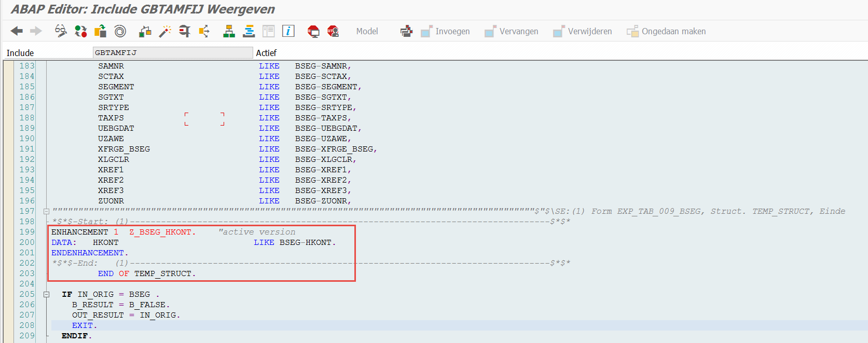868x343 pixels.
Task: Collapse the code block at line 197
Action: pos(46,211)
